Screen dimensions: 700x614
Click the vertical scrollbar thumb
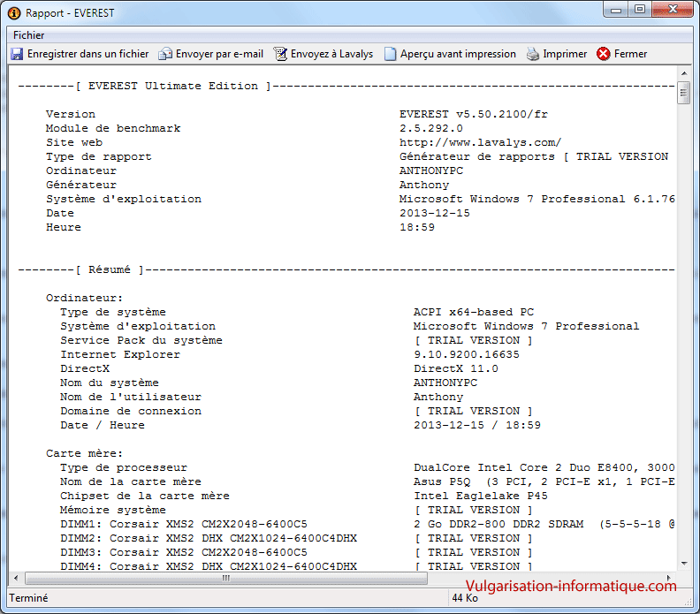coord(684,93)
